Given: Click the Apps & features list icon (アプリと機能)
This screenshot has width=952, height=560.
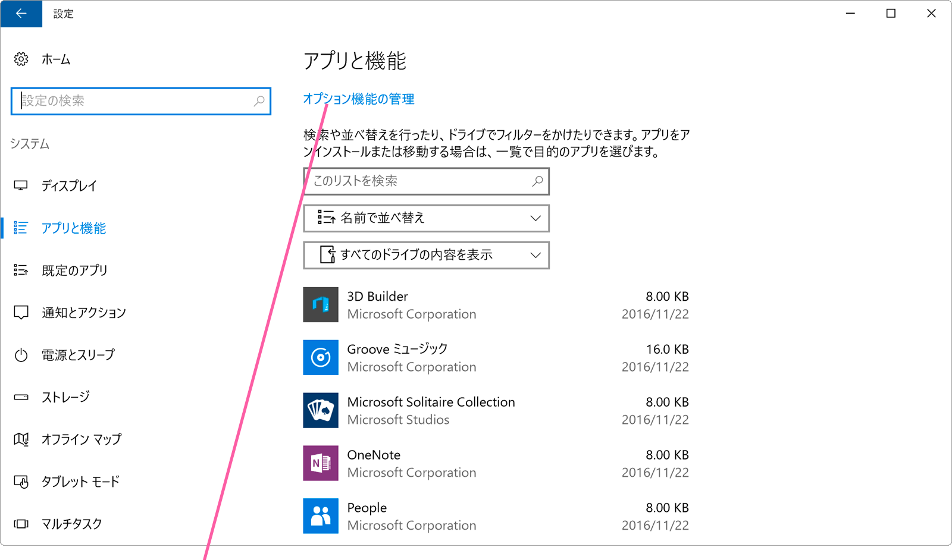Looking at the screenshot, I should pyautogui.click(x=21, y=228).
